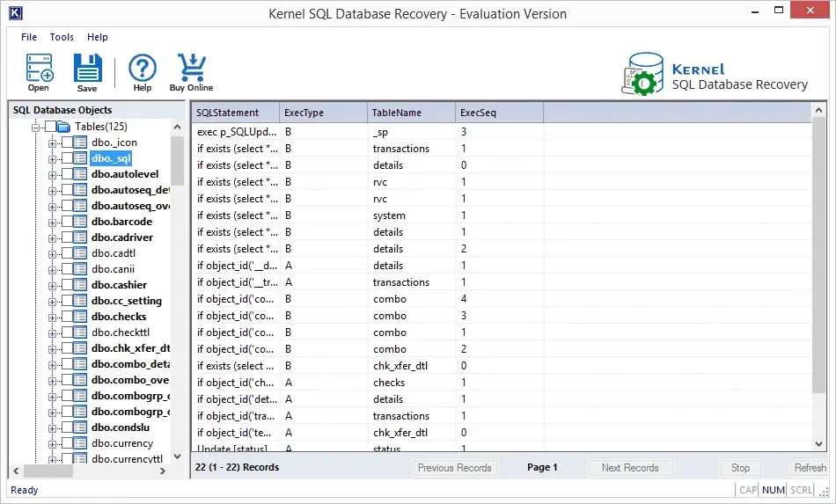Expand the dbo.currency node
Image resolution: width=836 pixels, height=504 pixels.
[52, 444]
